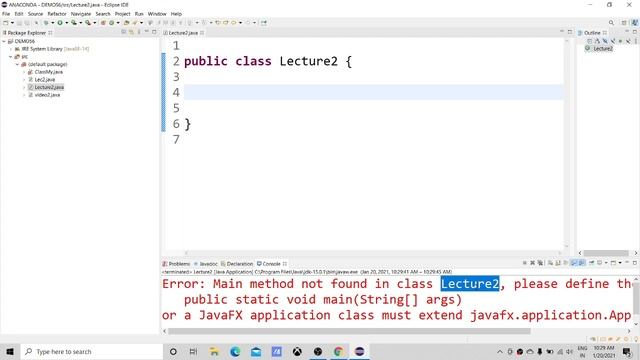
Task: Open File Explorer from taskbar
Action: coord(214,351)
